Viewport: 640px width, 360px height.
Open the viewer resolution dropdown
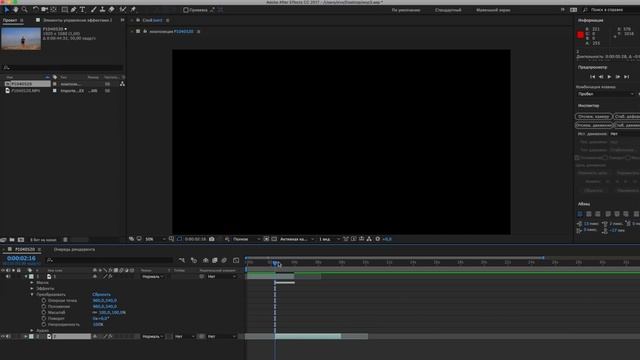tap(246, 239)
